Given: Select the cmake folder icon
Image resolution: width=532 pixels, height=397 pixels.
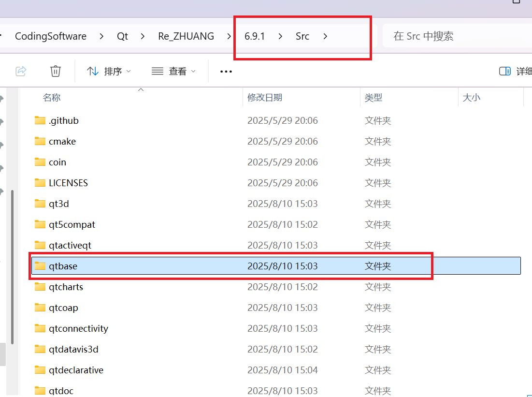Looking at the screenshot, I should [x=40, y=141].
